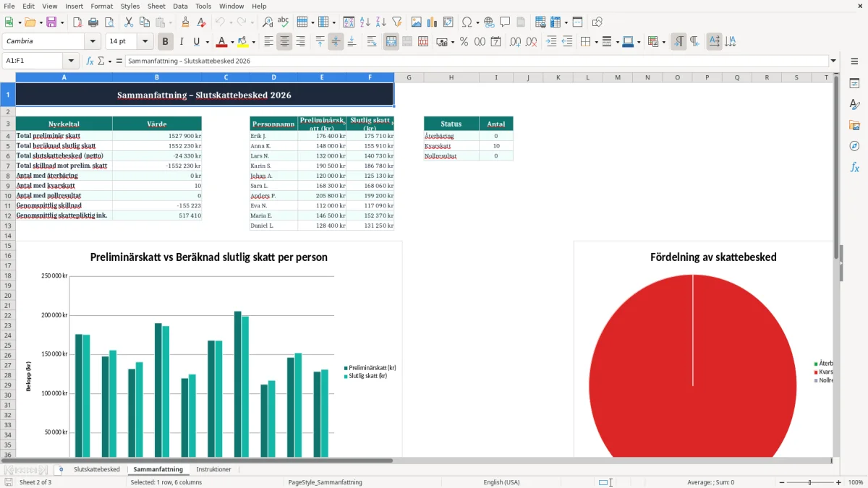Switch to the Instruktioner sheet tab
This screenshot has height=488, width=868.
pyautogui.click(x=214, y=470)
